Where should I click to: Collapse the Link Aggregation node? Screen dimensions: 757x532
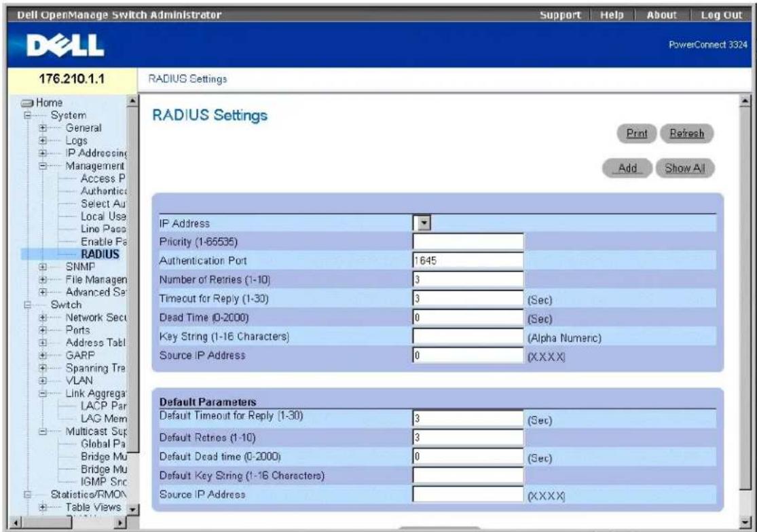pos(43,393)
